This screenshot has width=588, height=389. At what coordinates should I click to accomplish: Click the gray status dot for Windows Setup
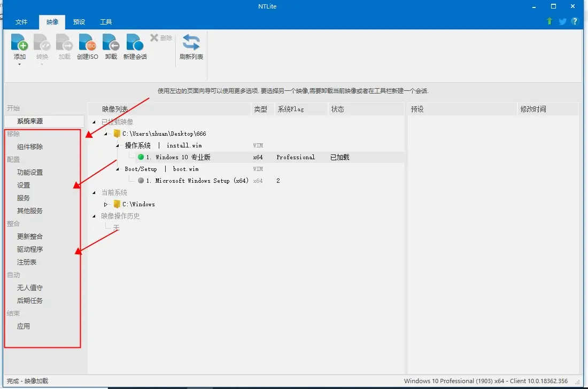pyautogui.click(x=141, y=181)
